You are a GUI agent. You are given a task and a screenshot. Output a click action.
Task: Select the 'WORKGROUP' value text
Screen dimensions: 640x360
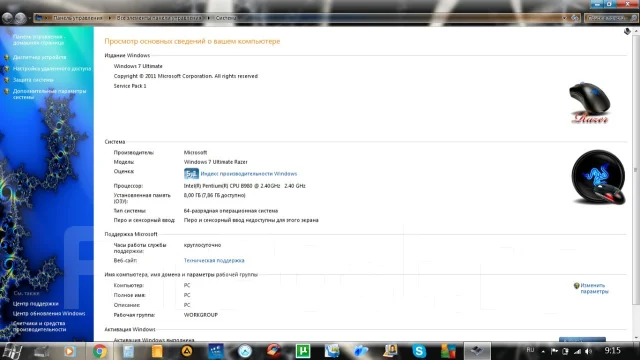click(x=201, y=315)
